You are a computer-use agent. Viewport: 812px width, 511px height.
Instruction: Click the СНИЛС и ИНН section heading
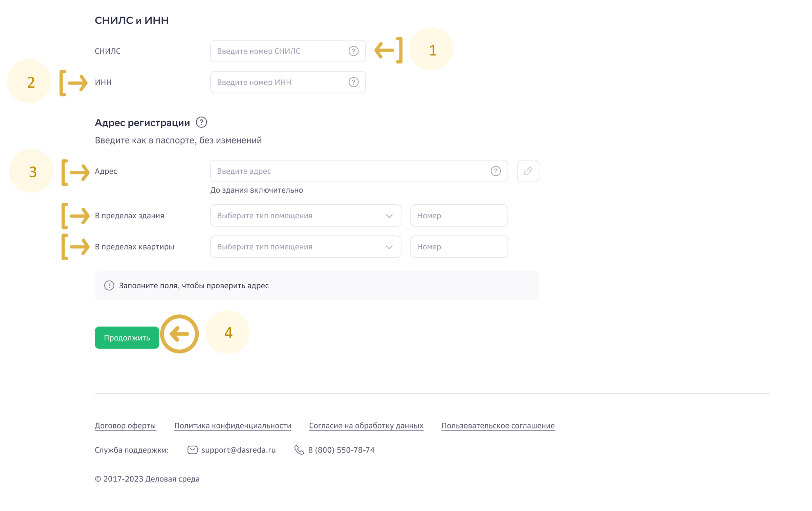[x=132, y=21]
